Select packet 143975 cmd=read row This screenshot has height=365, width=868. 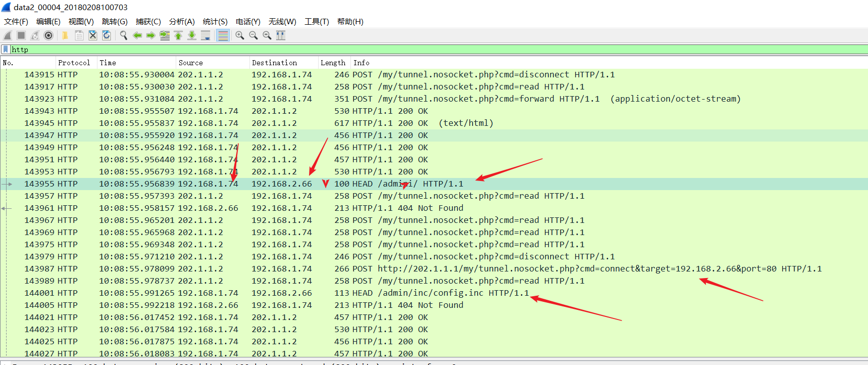(434, 245)
